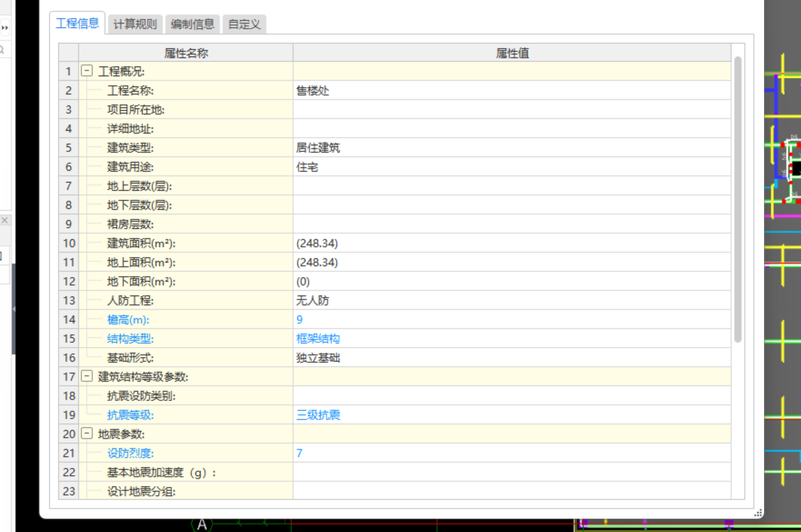Click the 地下层数(层) value cell
The width and height of the screenshot is (801, 532).
click(x=512, y=205)
